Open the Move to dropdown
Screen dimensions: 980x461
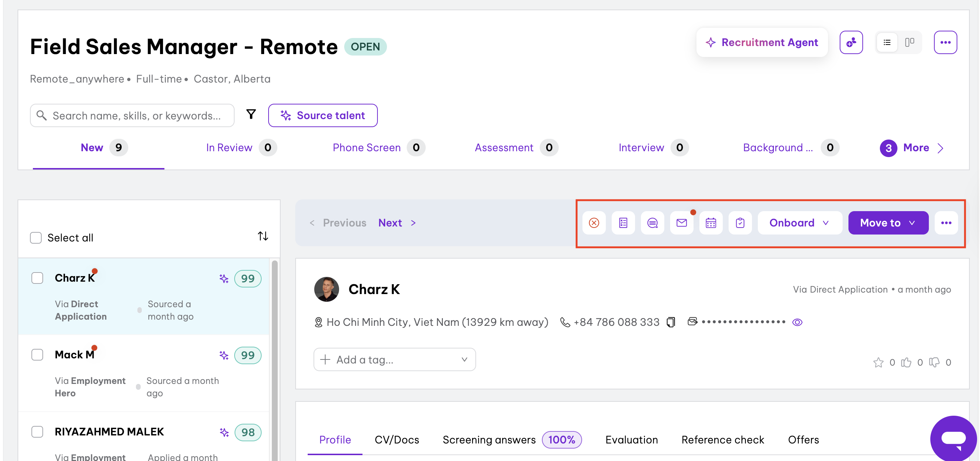(888, 223)
